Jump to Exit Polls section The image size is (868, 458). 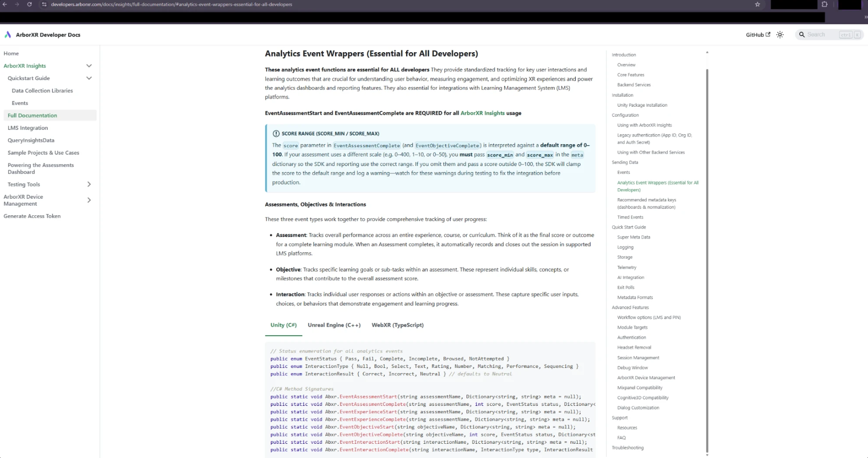click(x=626, y=287)
